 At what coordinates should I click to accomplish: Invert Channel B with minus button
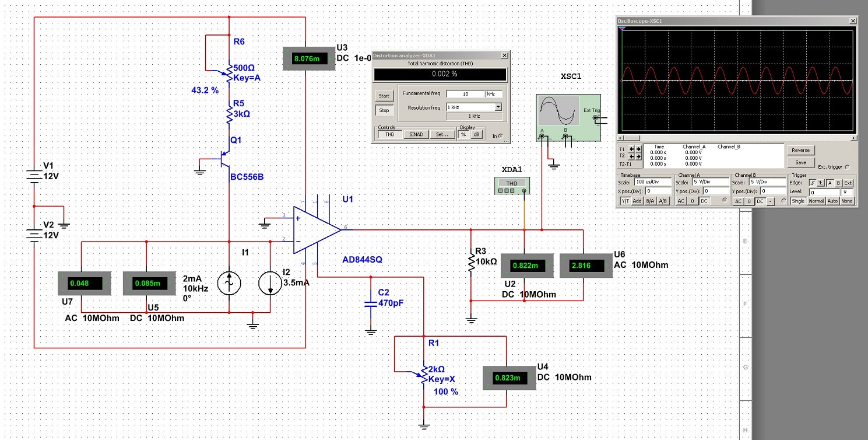click(x=770, y=201)
